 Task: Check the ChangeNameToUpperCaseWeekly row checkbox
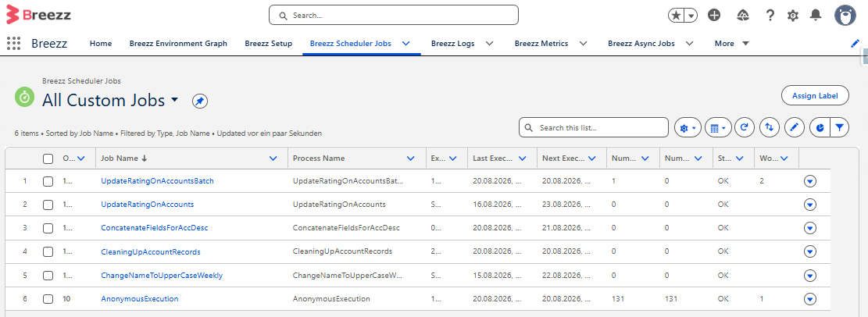48,276
